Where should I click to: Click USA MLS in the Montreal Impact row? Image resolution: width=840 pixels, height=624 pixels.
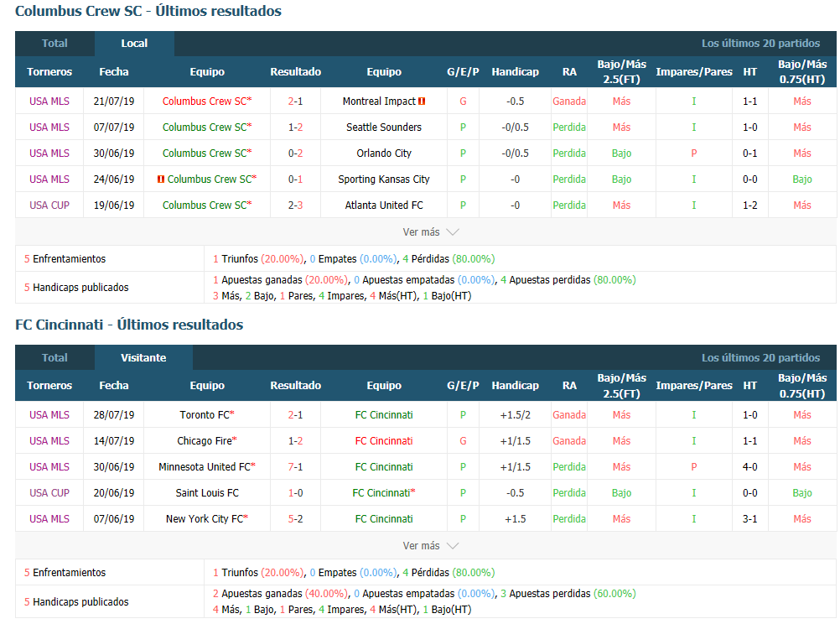(49, 101)
